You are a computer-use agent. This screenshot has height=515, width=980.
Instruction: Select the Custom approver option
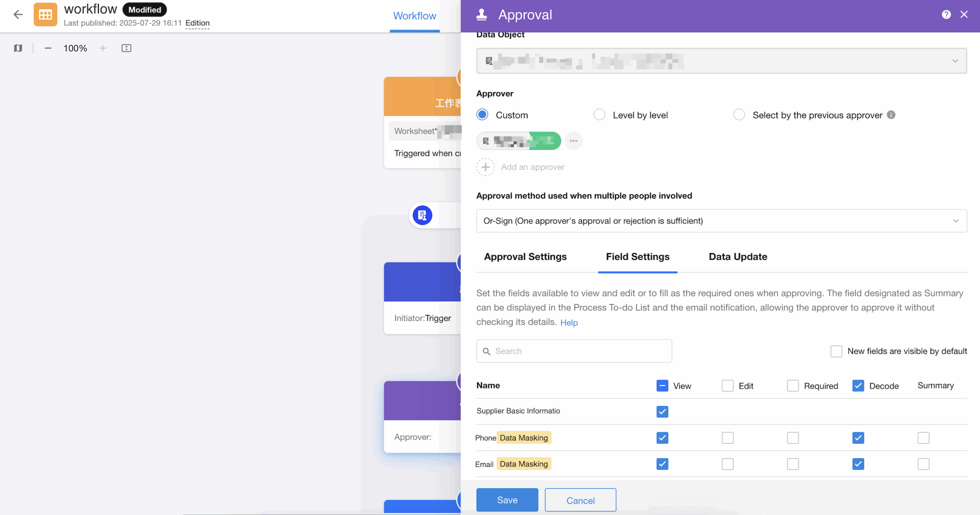point(482,115)
